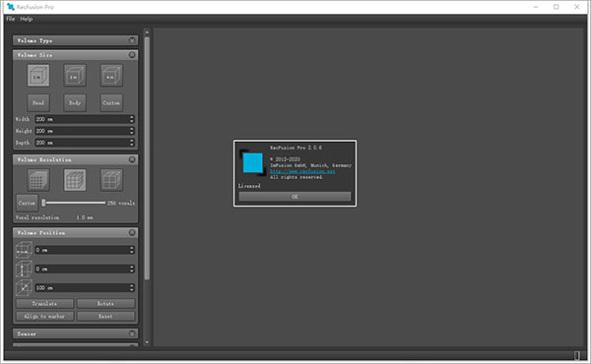Click the Align to marker button

45,316
